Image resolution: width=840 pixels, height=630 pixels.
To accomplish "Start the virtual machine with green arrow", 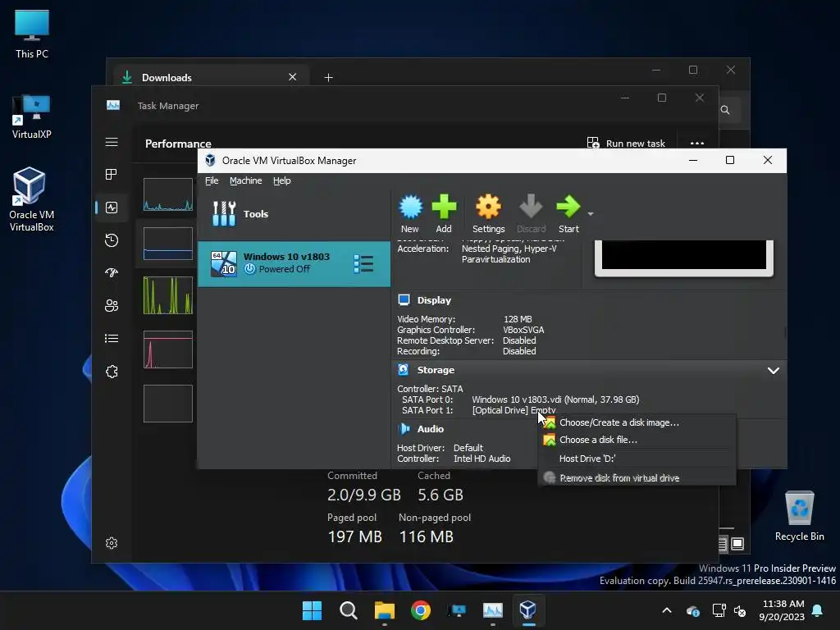I will (568, 213).
